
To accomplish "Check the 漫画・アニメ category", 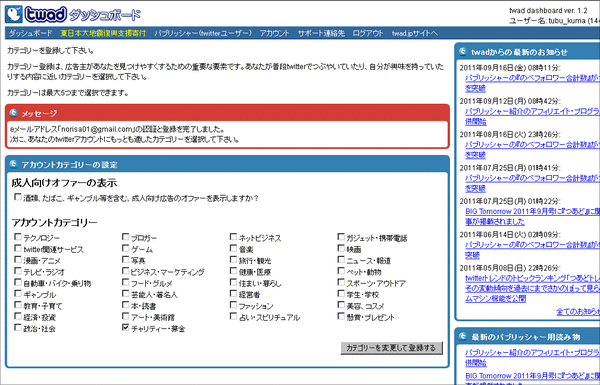I will (x=18, y=259).
